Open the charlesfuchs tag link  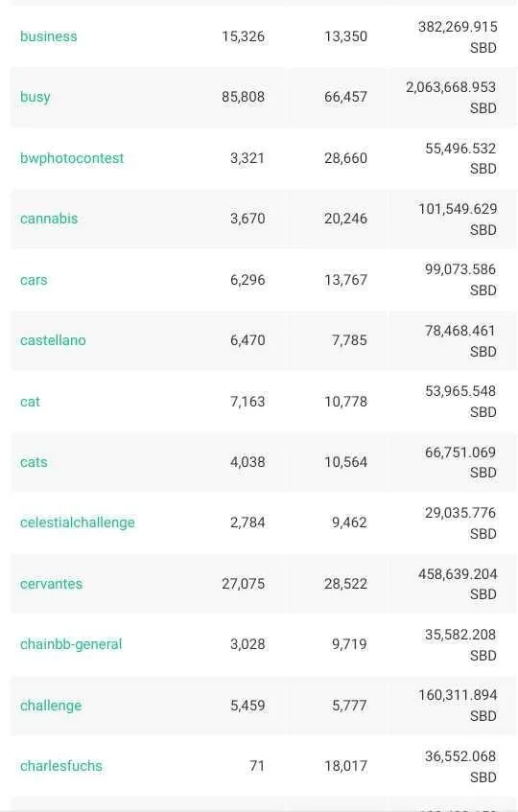click(x=61, y=766)
